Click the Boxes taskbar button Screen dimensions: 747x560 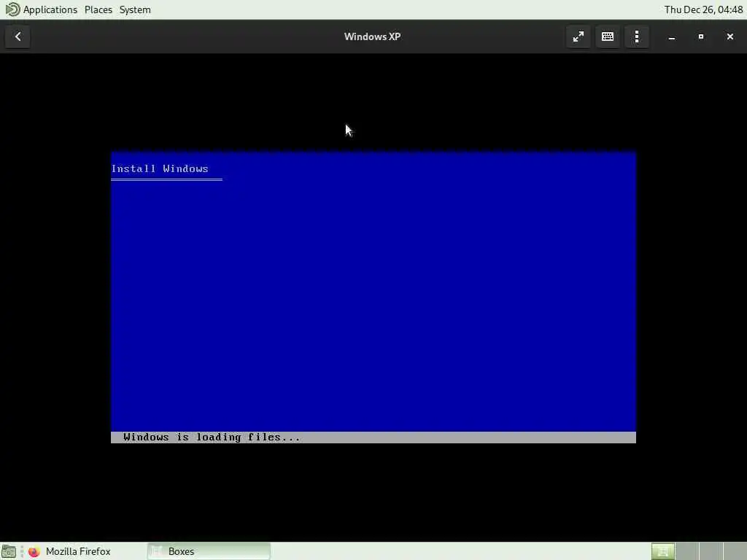209,551
